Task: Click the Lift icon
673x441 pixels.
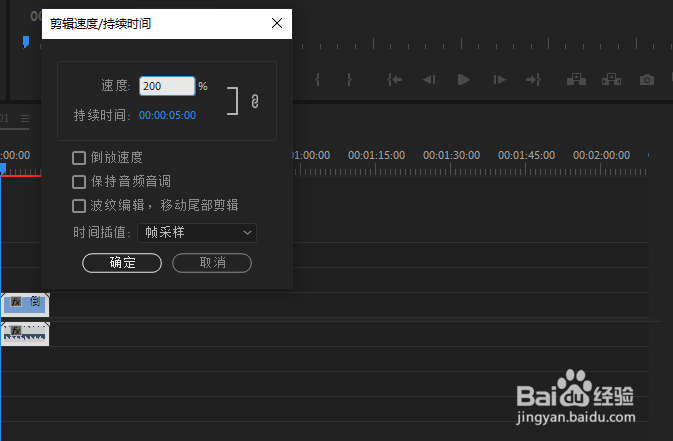Action: (576, 79)
